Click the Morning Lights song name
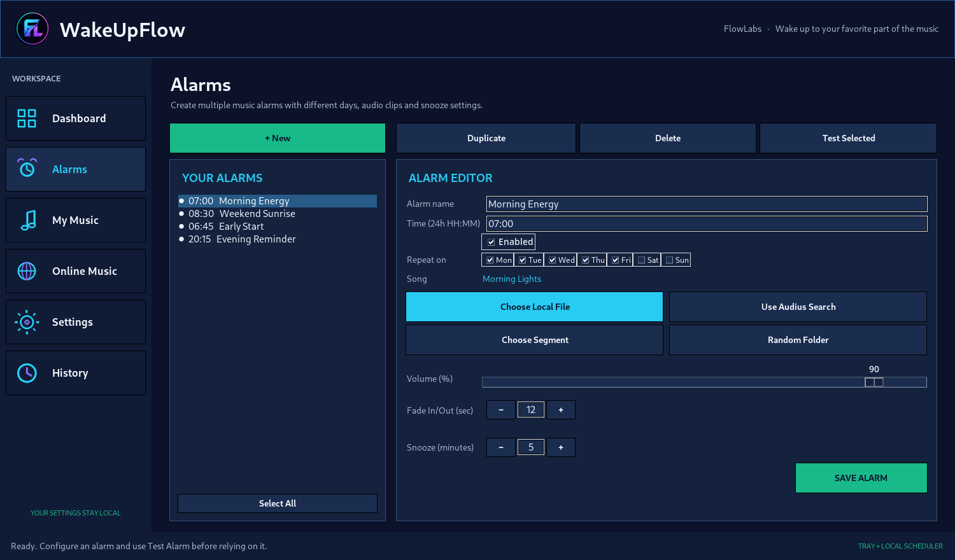 512,279
